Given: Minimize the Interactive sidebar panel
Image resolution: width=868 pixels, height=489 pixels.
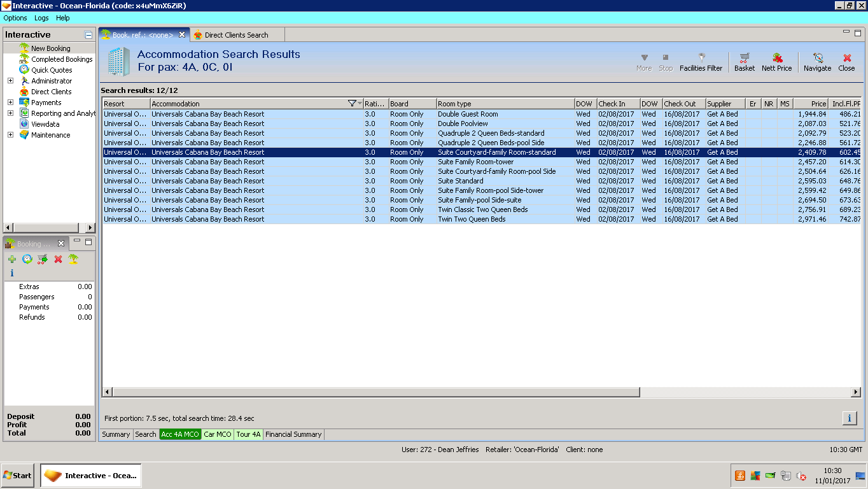Looking at the screenshot, I should pyautogui.click(x=88, y=35).
